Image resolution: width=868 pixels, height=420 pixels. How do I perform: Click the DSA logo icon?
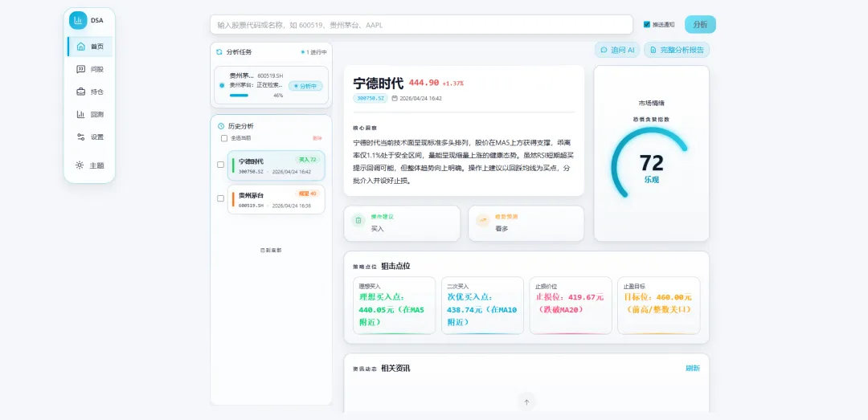click(x=78, y=20)
